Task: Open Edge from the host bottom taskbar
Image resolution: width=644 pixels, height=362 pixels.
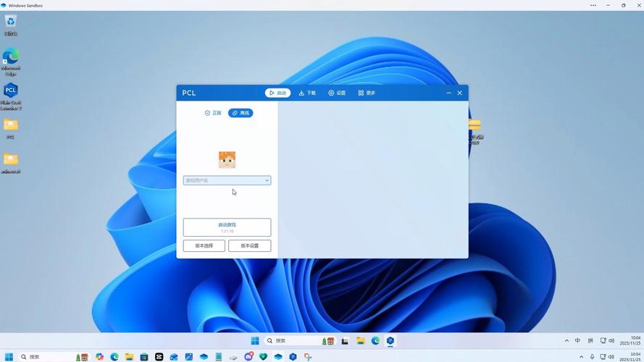Action: pyautogui.click(x=114, y=357)
